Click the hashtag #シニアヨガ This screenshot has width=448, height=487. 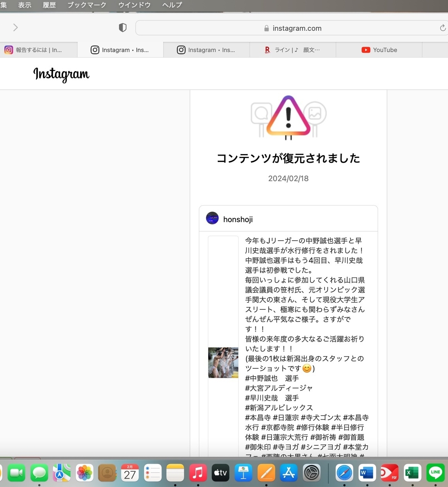tap(321, 447)
